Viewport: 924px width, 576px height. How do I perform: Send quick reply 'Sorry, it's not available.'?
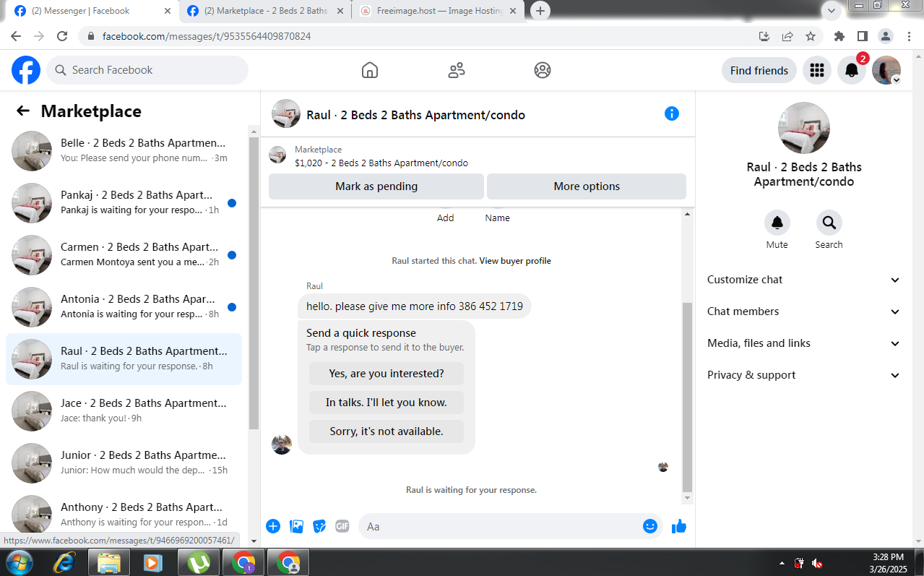[x=387, y=431]
